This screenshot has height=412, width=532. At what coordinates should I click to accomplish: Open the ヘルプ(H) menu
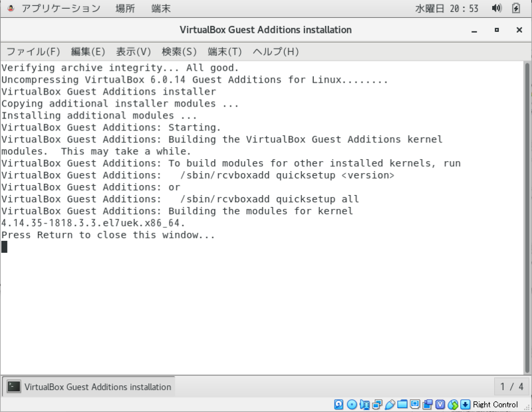point(275,52)
